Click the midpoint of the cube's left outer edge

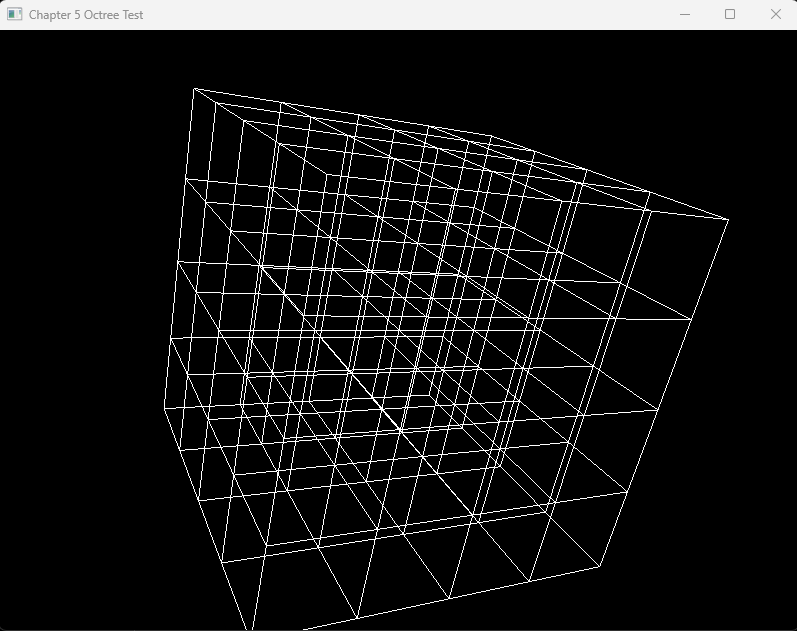(x=180, y=248)
